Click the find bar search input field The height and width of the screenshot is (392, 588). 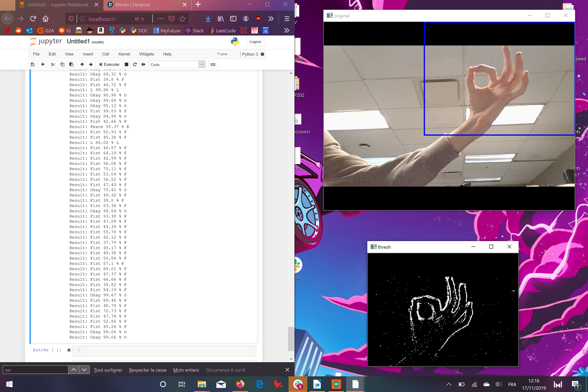click(x=35, y=370)
